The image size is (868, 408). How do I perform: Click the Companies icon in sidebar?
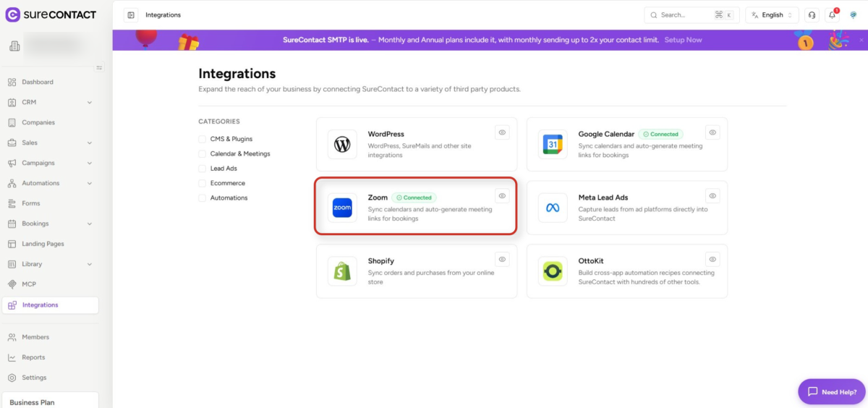12,122
